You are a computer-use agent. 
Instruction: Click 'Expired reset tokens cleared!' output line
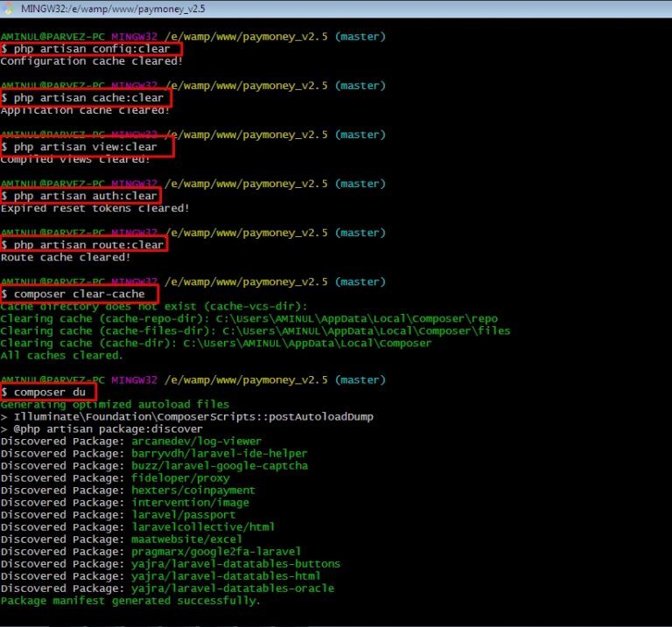click(x=94, y=208)
